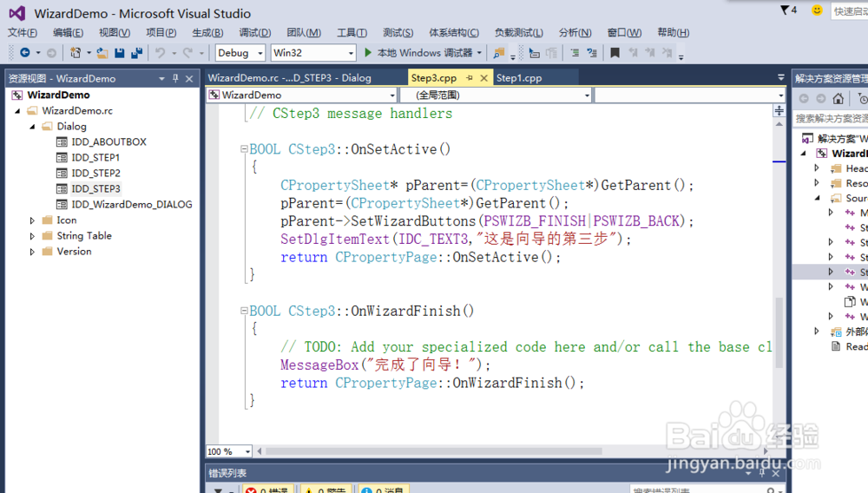Collapse the CStep3::OnSetActive code block
Viewport: 868px width, 493px height.
(244, 148)
